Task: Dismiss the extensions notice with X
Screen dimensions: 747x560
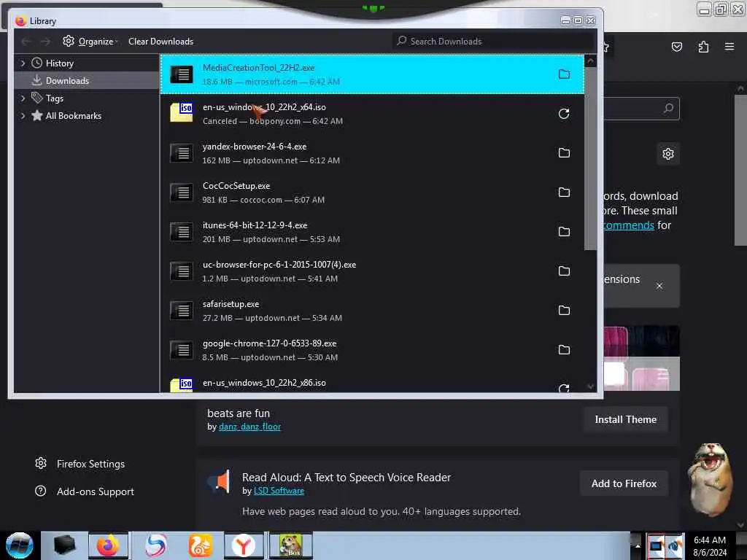Action: [x=659, y=286]
